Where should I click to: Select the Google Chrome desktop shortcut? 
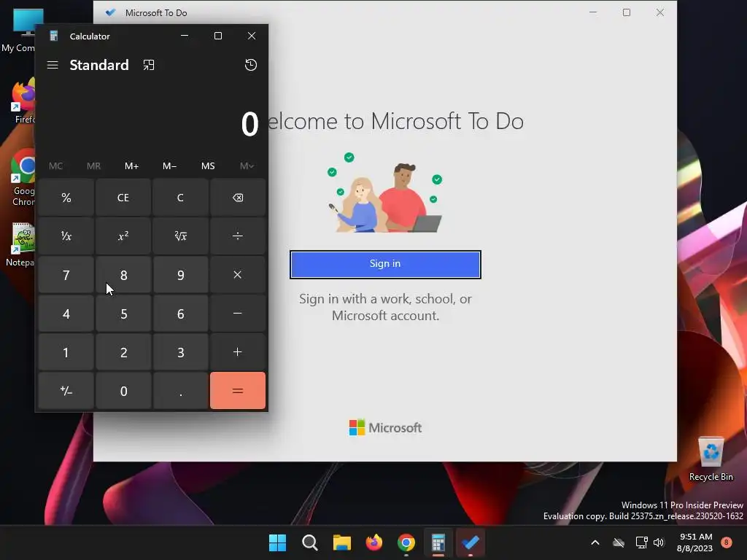[23, 177]
